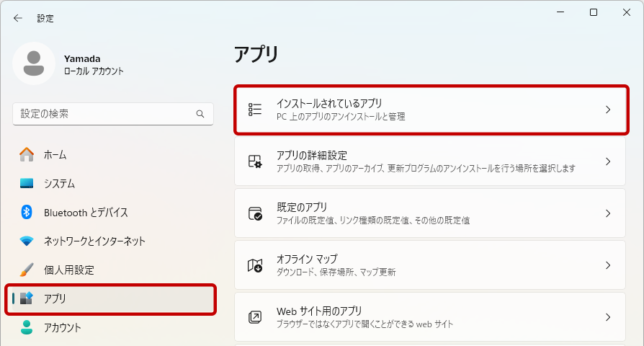Open アカウント sidebar item

point(63,327)
